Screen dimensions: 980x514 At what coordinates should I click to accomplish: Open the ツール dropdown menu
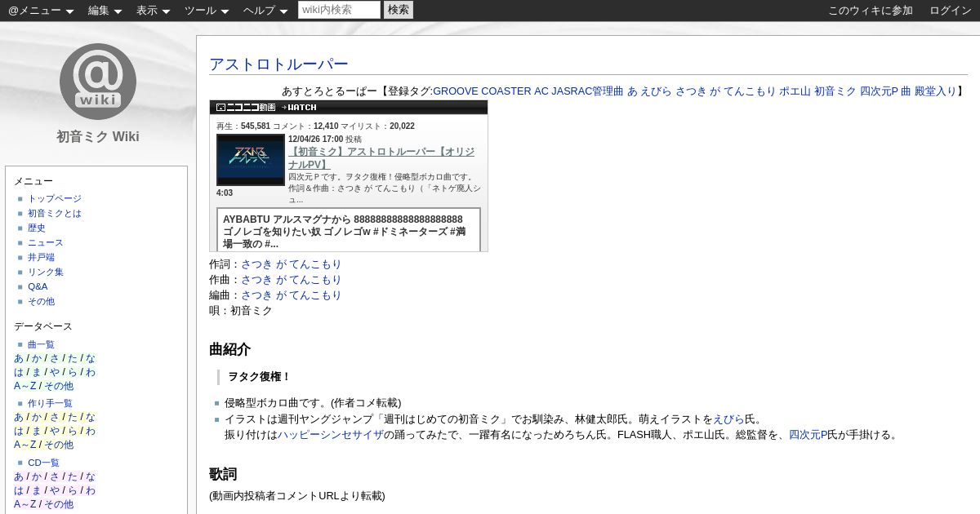207,11
